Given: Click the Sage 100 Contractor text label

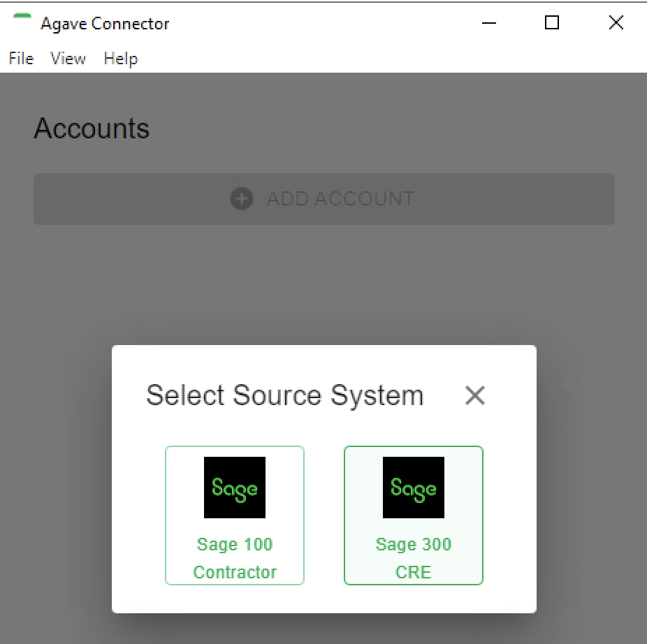Looking at the screenshot, I should point(235,558).
